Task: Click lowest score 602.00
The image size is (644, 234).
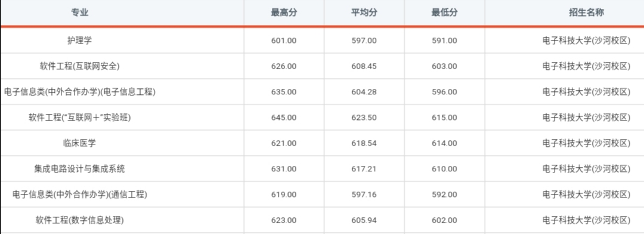Action: (444, 220)
